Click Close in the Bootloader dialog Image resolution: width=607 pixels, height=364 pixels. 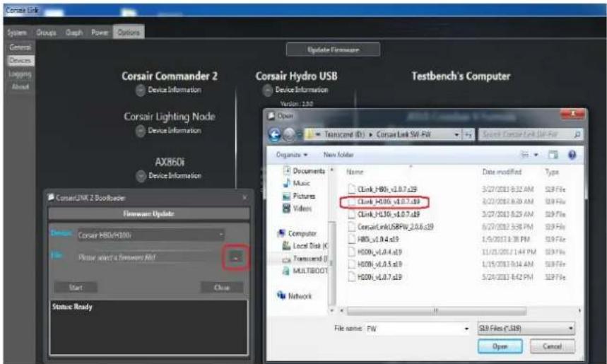tap(222, 288)
